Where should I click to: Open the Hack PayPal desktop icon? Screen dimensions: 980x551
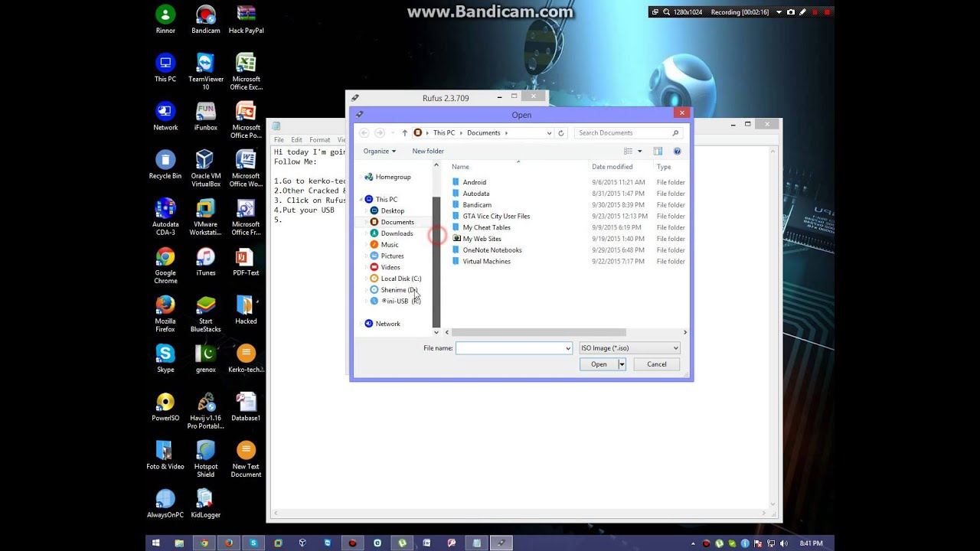246,20
